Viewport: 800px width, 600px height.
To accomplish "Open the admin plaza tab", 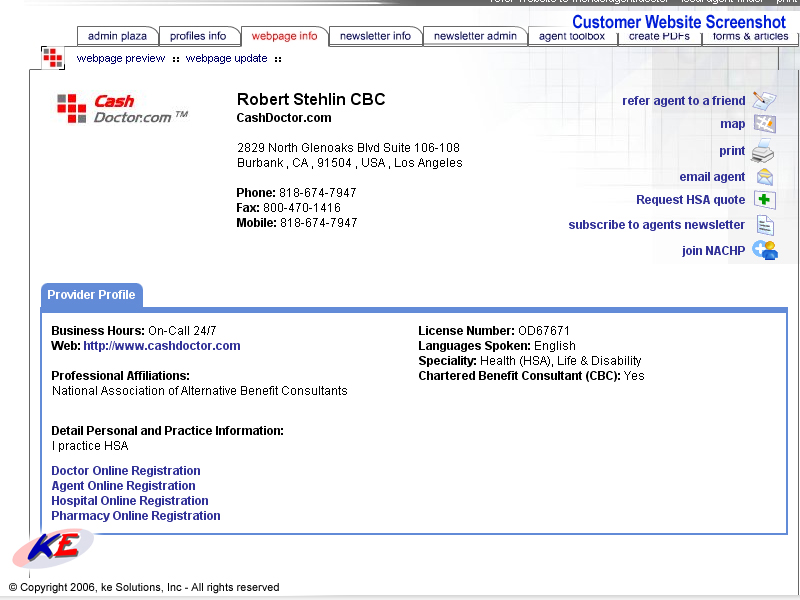I will [117, 36].
